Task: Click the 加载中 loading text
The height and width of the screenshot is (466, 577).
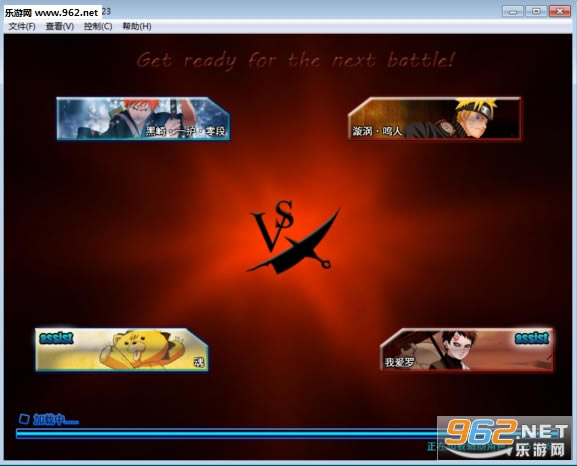Action: (56, 419)
